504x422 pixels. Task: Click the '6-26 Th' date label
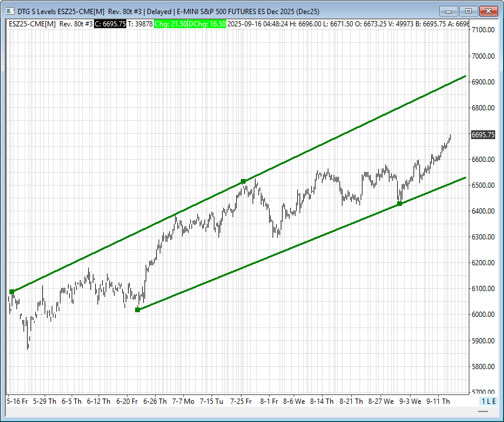pyautogui.click(x=155, y=401)
